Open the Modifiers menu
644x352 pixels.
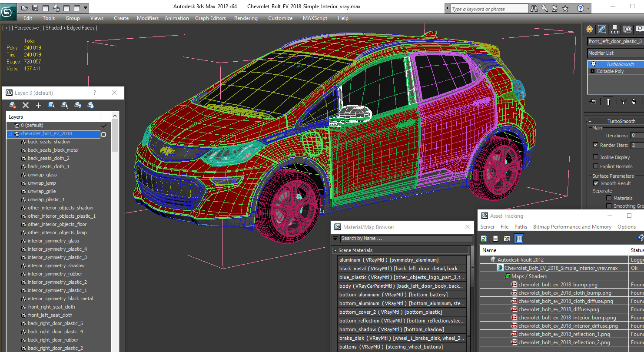[147, 18]
